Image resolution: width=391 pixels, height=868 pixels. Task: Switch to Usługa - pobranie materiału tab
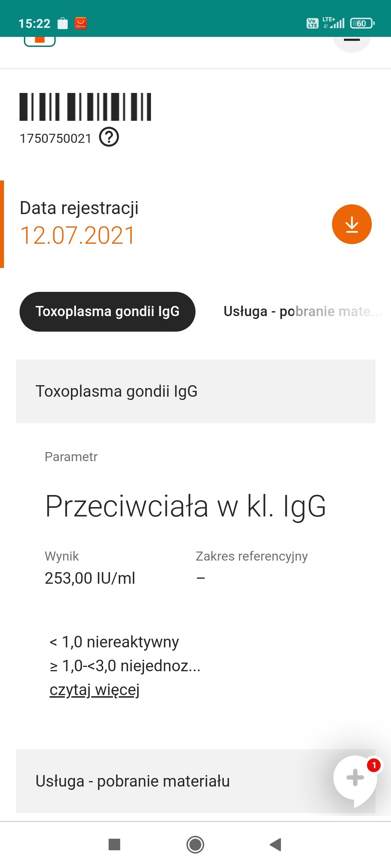(x=302, y=311)
